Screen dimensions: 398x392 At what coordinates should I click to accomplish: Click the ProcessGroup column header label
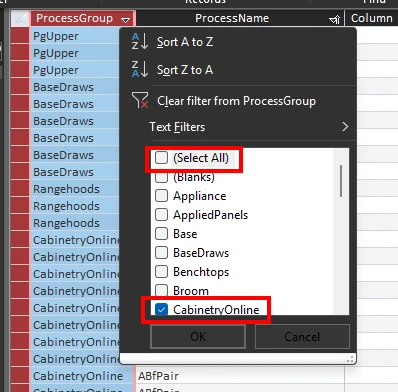pyautogui.click(x=74, y=18)
